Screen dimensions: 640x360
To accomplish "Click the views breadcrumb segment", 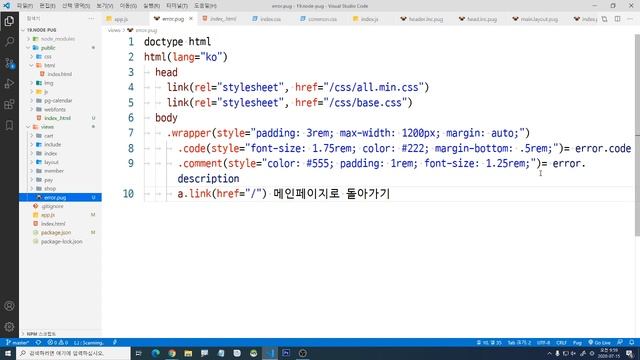I will point(114,30).
